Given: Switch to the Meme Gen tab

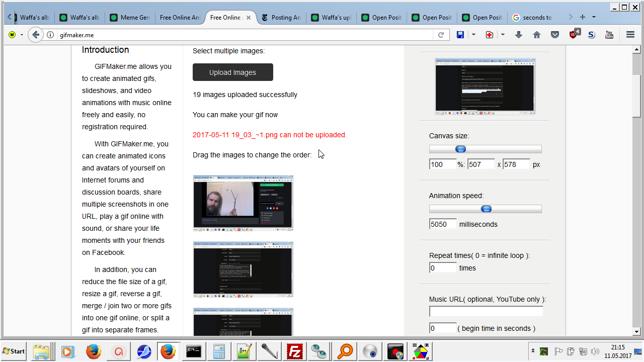Looking at the screenshot, I should (x=130, y=18).
